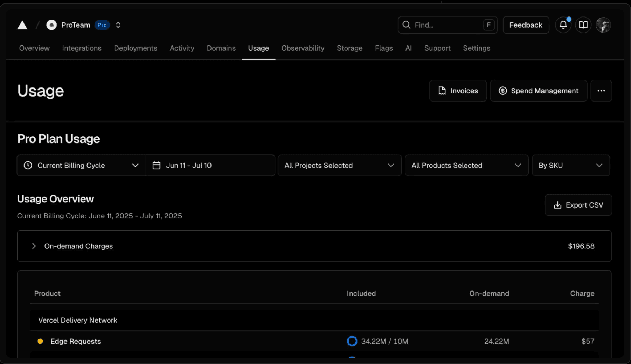Viewport: 631px width, 364px height.
Task: Open the Current Billing Cycle dropdown
Action: tap(81, 166)
